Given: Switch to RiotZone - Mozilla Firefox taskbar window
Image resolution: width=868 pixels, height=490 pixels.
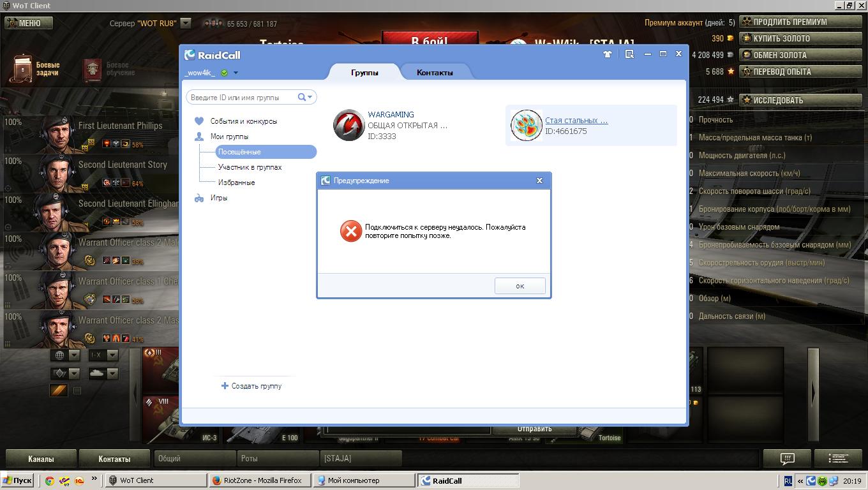Looking at the screenshot, I should [259, 480].
